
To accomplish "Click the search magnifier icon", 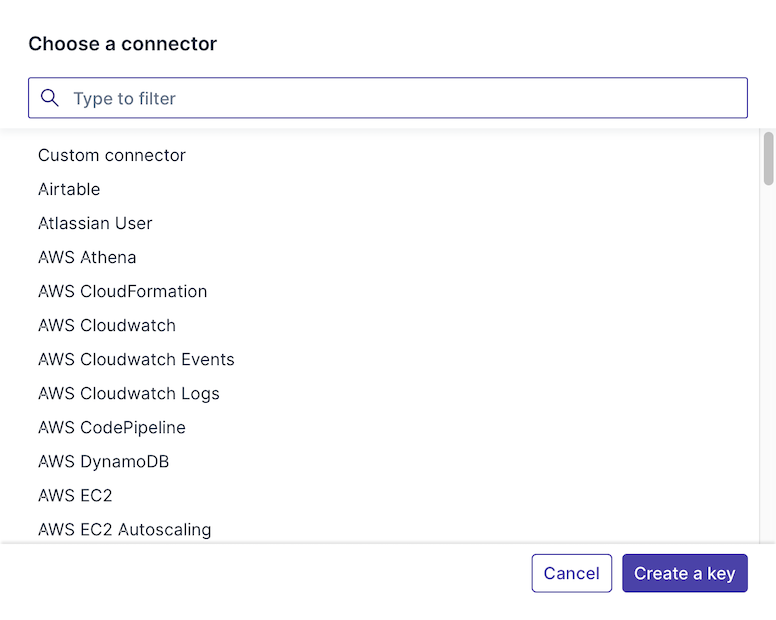I will (x=50, y=98).
